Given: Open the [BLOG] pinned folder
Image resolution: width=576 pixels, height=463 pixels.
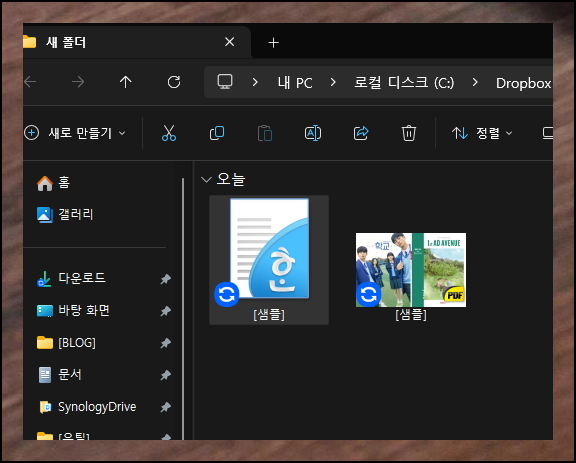Looking at the screenshot, I should click(66, 343).
